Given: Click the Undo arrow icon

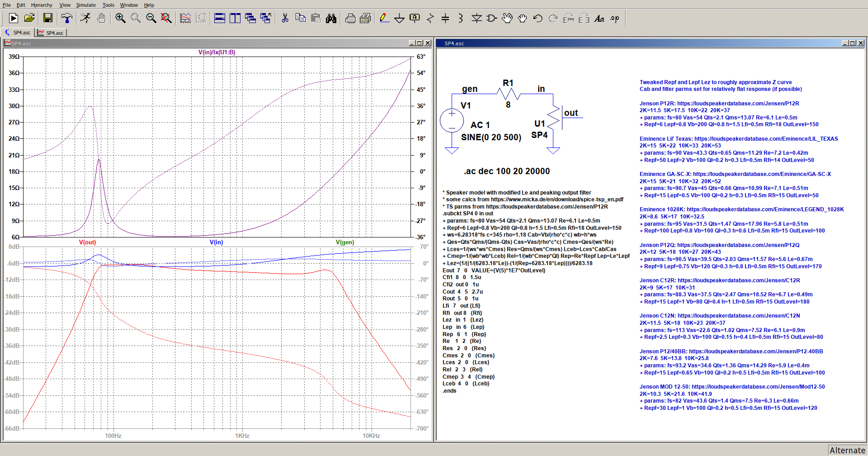Looking at the screenshot, I should [x=538, y=18].
